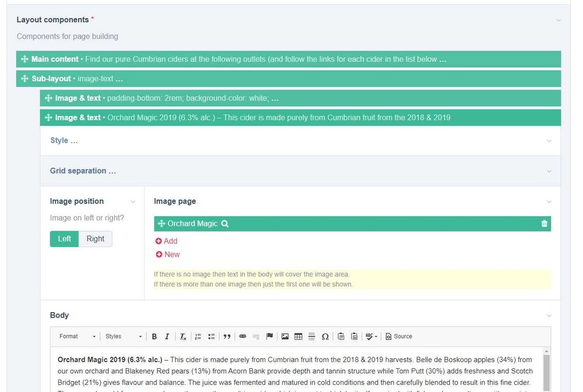
Task: Insert a numbered list
Action: pyautogui.click(x=198, y=337)
